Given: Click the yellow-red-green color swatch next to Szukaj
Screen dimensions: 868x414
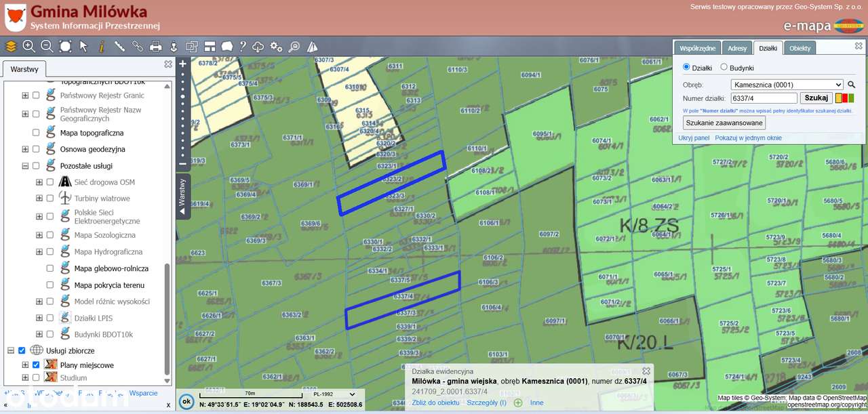Looking at the screenshot, I should point(844,98).
